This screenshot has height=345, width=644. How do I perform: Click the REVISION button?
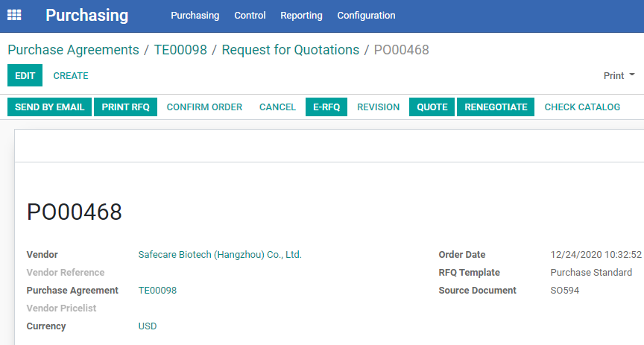pyautogui.click(x=378, y=107)
